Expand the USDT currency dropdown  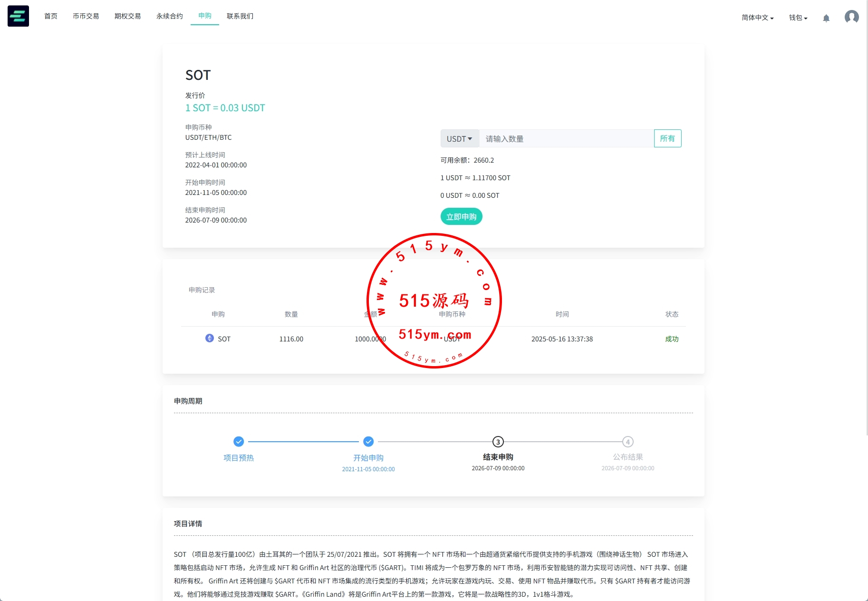point(459,139)
